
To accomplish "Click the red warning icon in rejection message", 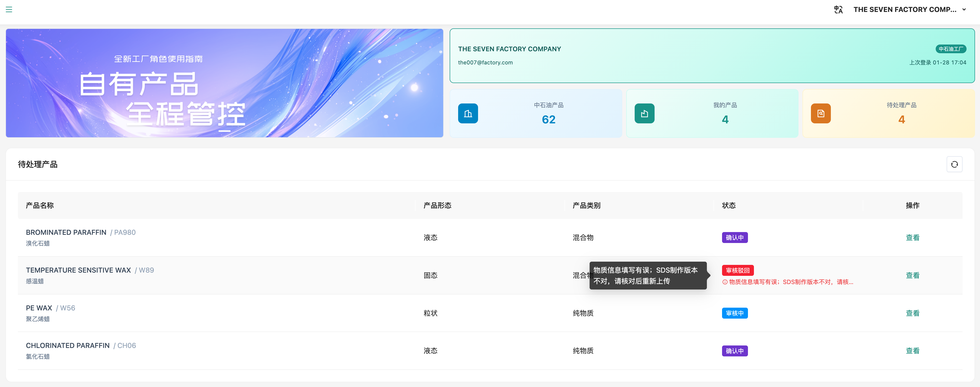I will (725, 282).
